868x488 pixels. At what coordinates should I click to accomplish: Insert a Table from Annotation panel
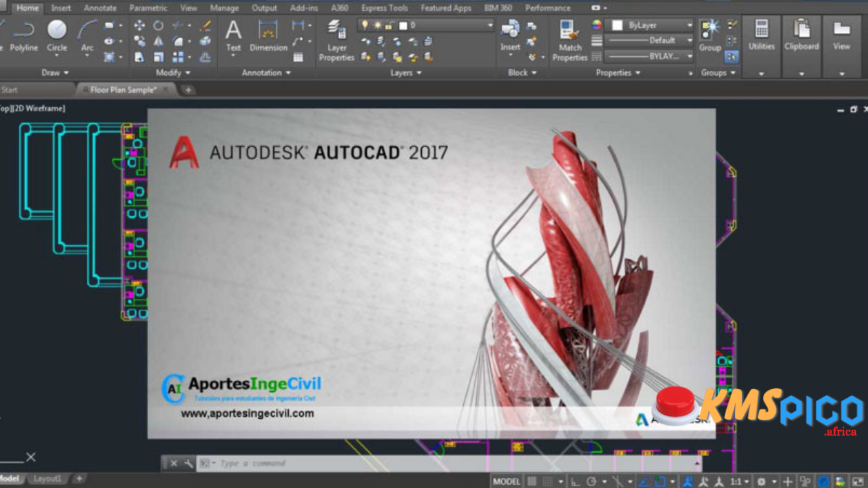coord(298,57)
